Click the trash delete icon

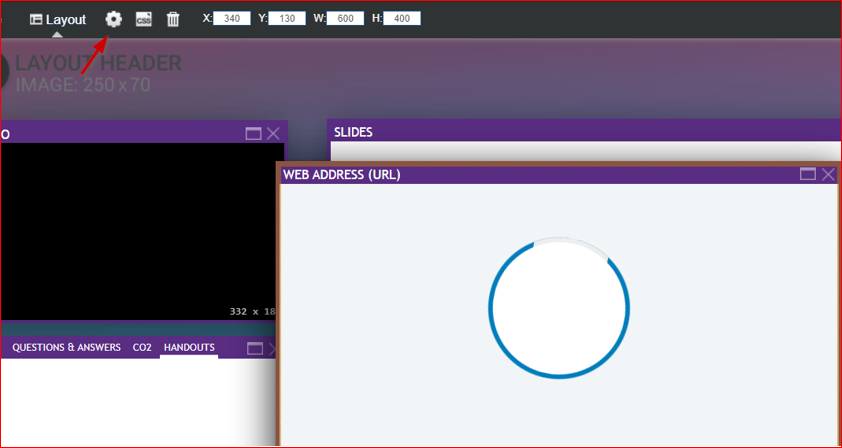(173, 19)
